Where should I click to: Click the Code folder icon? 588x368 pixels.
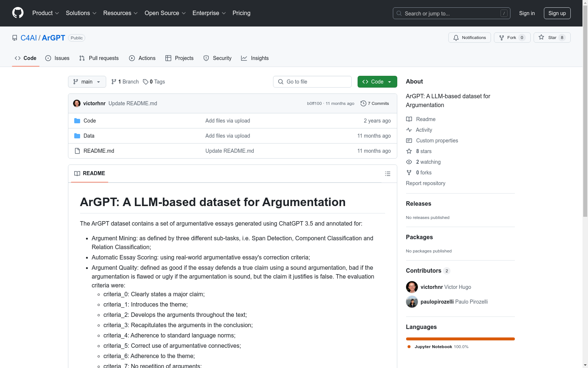[x=77, y=121]
